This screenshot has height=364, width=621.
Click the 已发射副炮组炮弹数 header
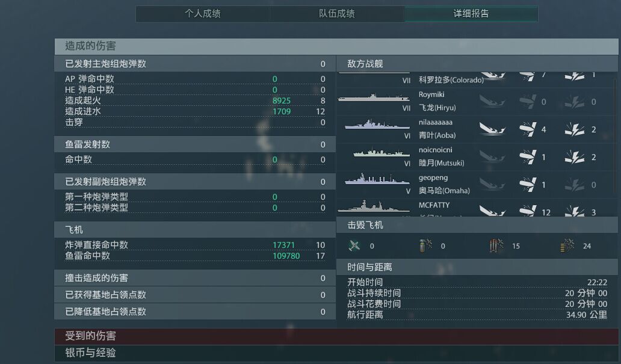(x=195, y=182)
